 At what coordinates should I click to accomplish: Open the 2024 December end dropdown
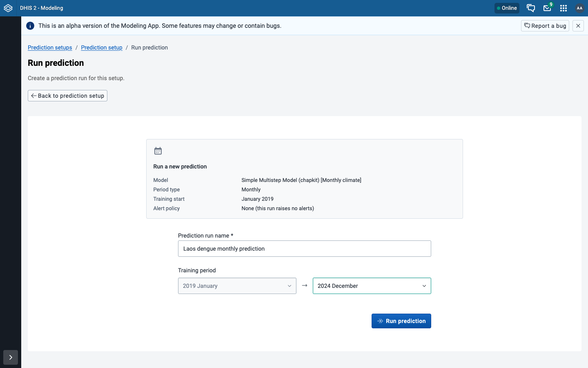coord(372,286)
